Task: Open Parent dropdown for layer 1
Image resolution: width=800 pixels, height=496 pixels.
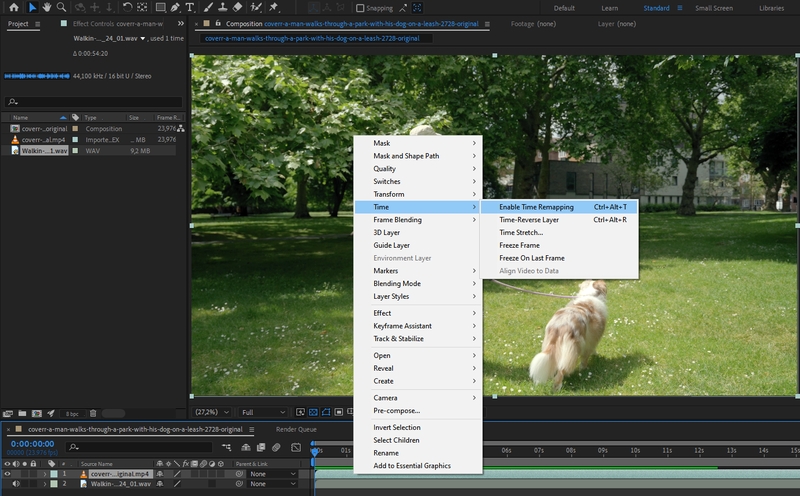Action: click(x=272, y=474)
